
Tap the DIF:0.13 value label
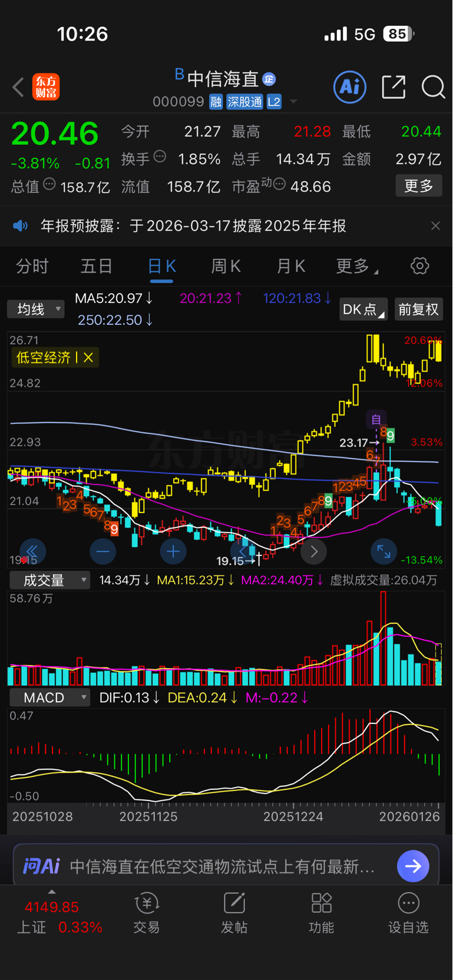(x=130, y=697)
